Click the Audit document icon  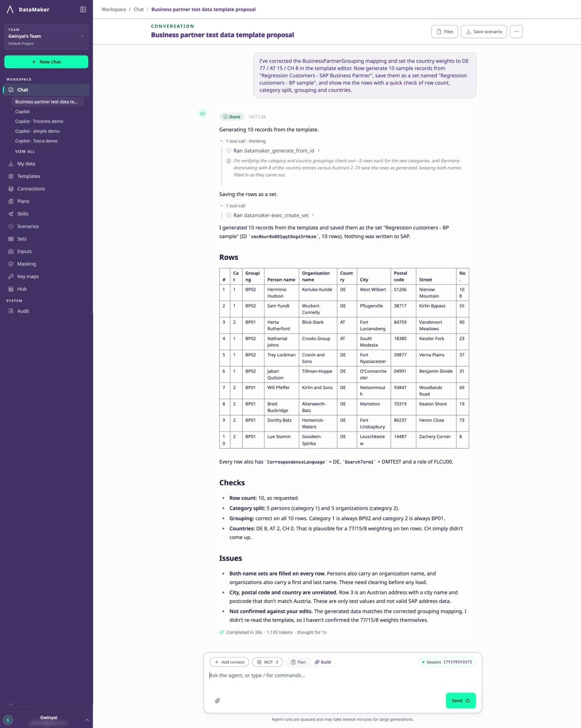(x=11, y=311)
